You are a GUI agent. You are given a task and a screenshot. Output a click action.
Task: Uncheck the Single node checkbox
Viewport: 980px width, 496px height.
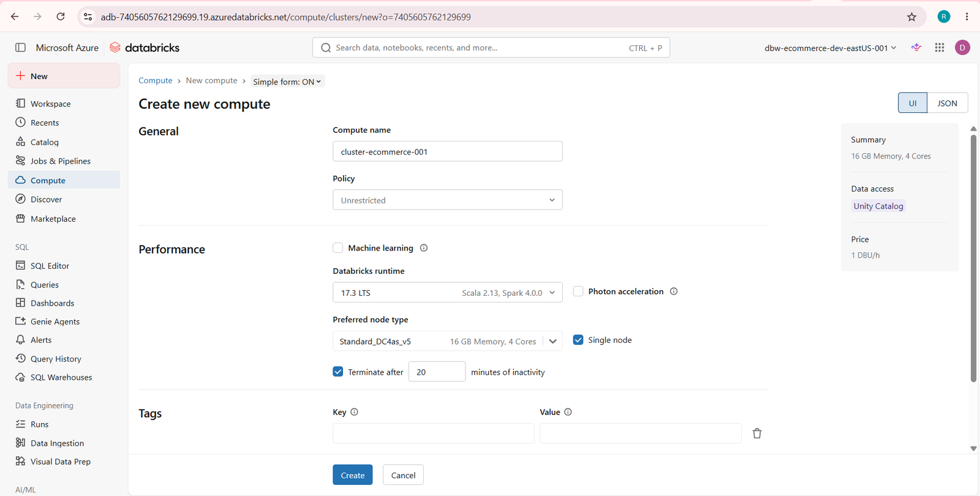pos(578,340)
